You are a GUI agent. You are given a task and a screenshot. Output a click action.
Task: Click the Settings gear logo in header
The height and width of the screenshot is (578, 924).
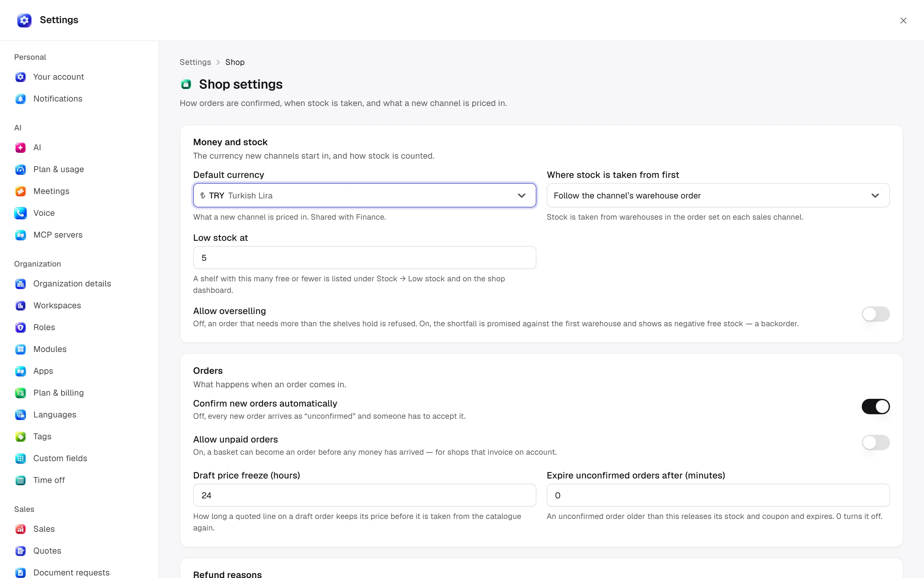click(24, 20)
